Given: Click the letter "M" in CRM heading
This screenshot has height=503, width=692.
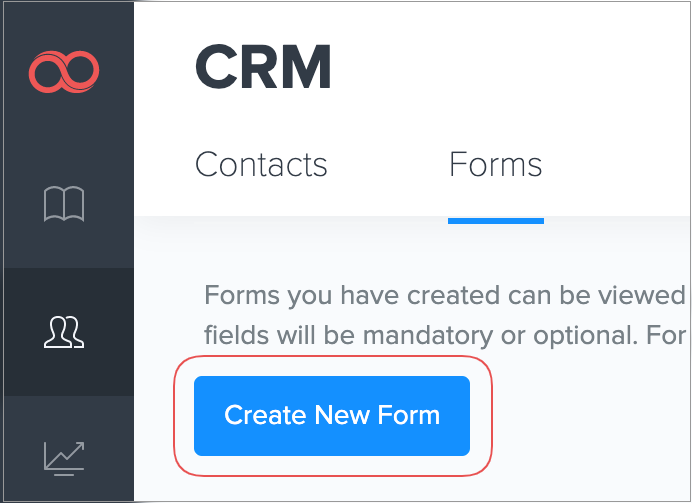Looking at the screenshot, I should click(x=305, y=70).
